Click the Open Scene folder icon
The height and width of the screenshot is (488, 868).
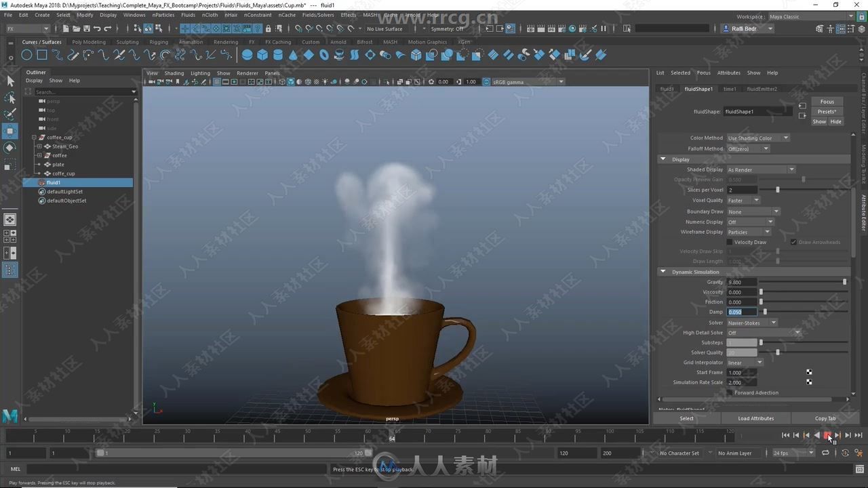(x=76, y=28)
